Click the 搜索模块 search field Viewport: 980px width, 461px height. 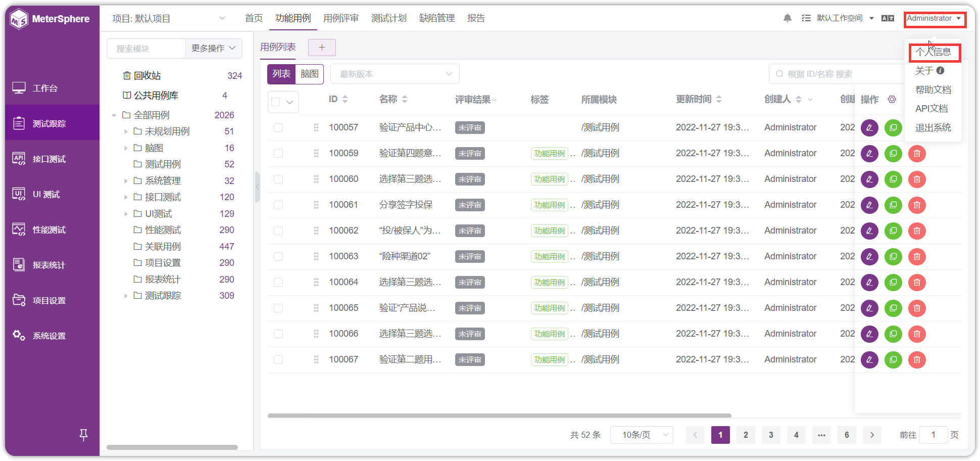146,49
